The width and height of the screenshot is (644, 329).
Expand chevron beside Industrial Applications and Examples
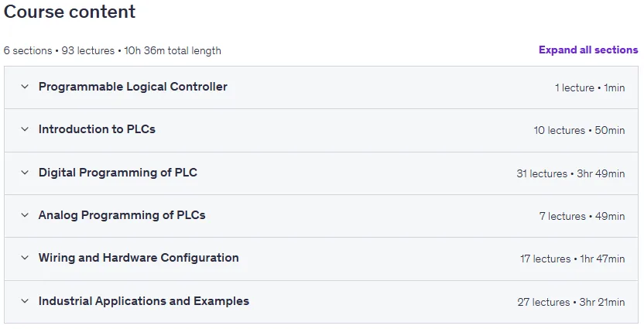click(25, 301)
